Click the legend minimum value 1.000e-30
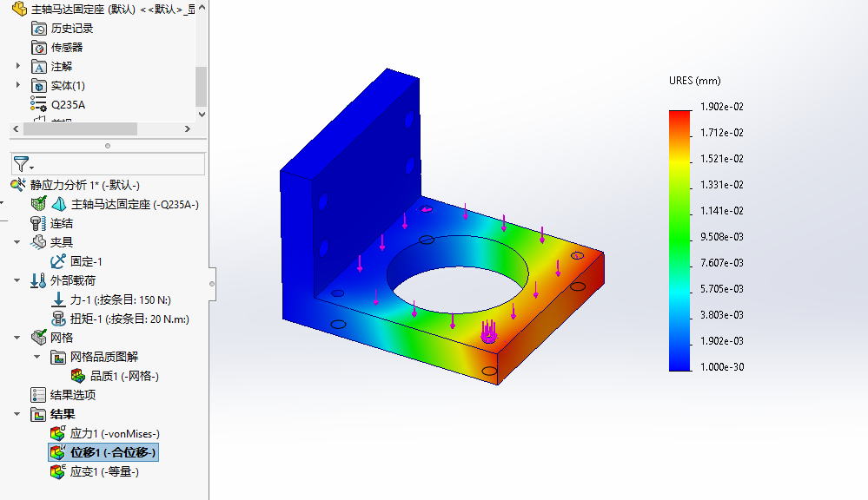 coord(722,366)
